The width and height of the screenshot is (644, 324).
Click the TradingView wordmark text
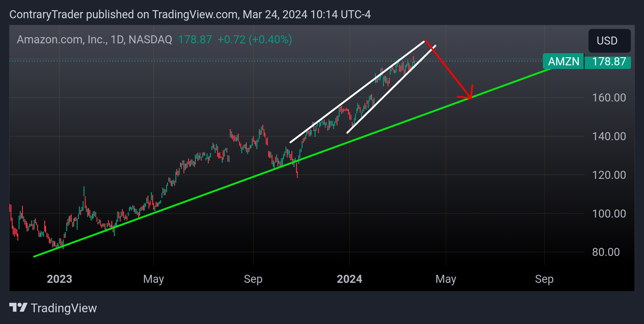(x=64, y=308)
